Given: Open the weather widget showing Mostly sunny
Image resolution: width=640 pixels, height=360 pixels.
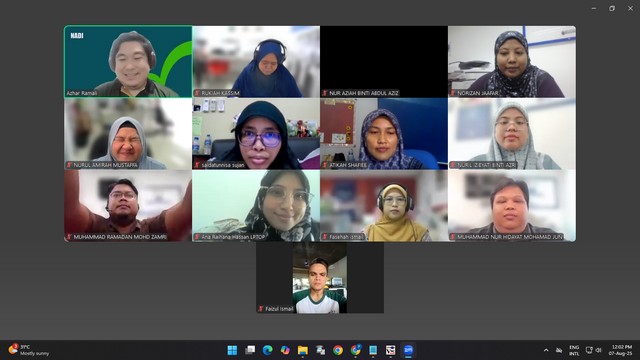Looking at the screenshot, I should (29, 350).
